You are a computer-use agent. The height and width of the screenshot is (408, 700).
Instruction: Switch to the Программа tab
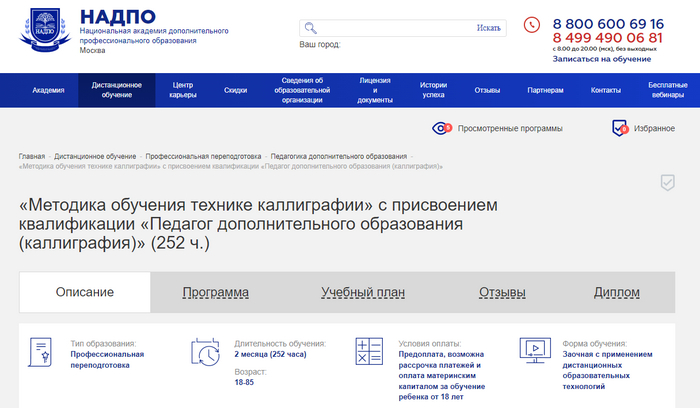coord(215,293)
